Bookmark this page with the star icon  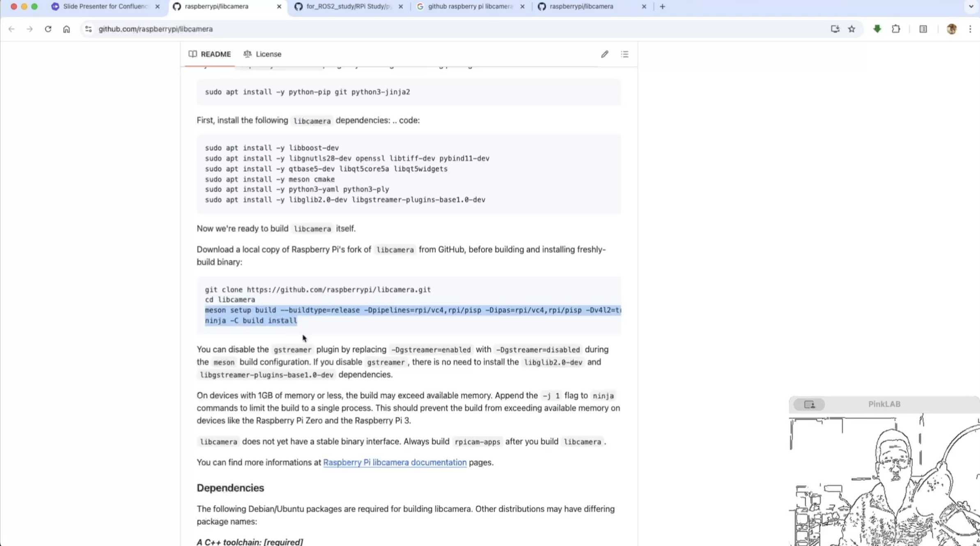point(852,29)
